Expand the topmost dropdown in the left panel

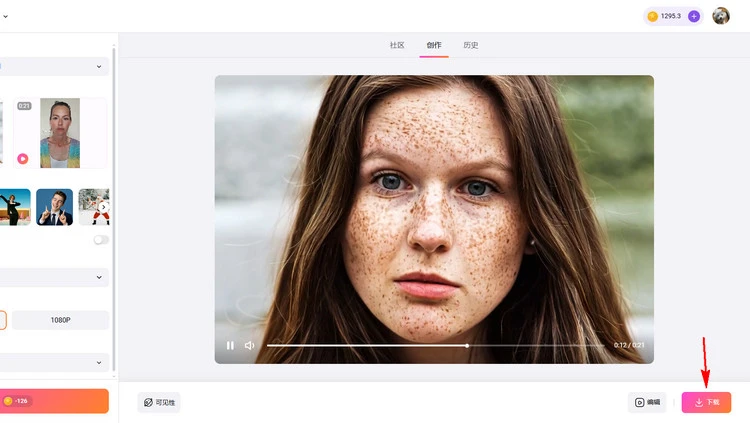(54, 67)
